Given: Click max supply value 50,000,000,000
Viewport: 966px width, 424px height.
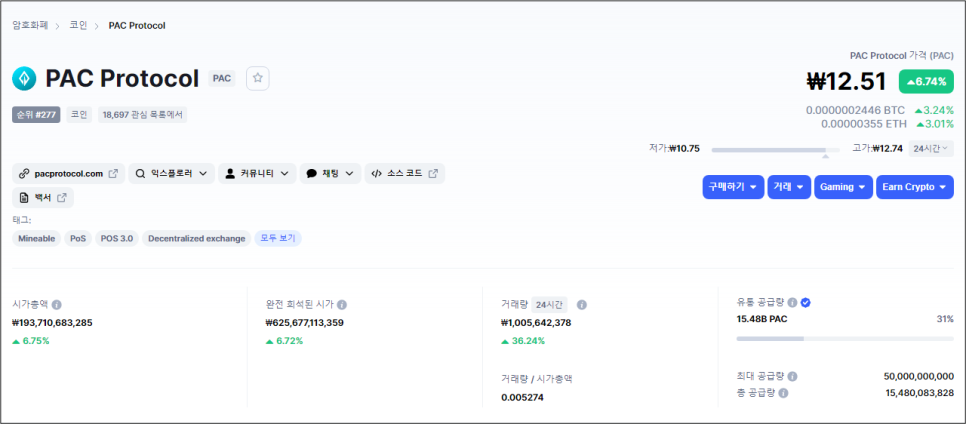Looking at the screenshot, I should tap(919, 377).
